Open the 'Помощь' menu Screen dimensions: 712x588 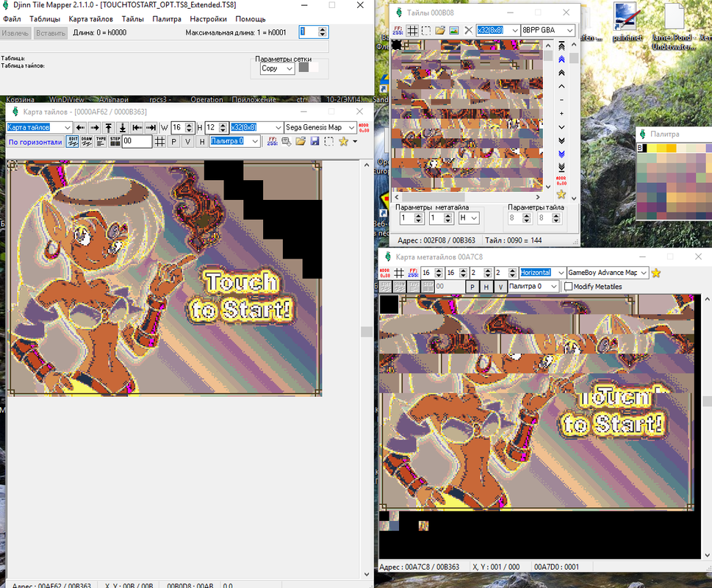tap(251, 19)
